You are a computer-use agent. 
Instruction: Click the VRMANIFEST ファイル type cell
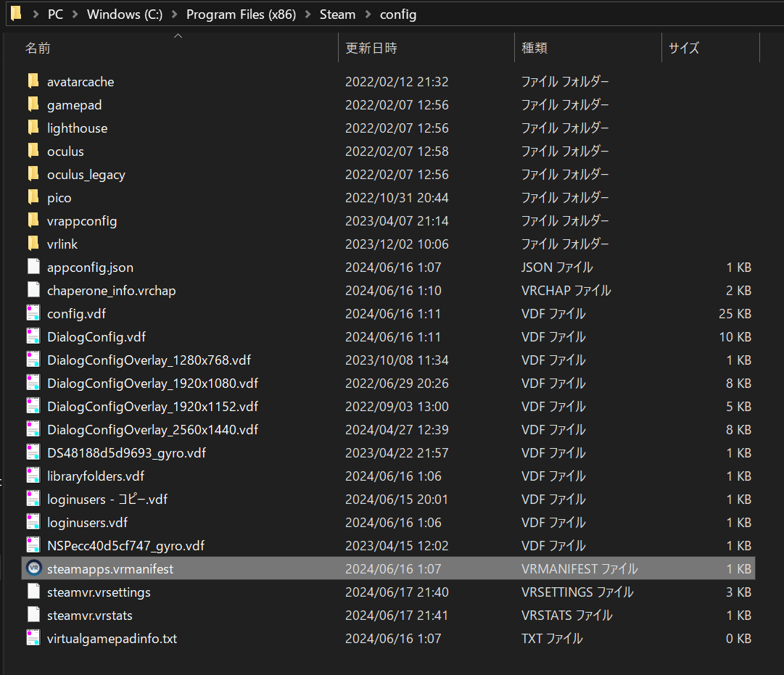pos(579,568)
